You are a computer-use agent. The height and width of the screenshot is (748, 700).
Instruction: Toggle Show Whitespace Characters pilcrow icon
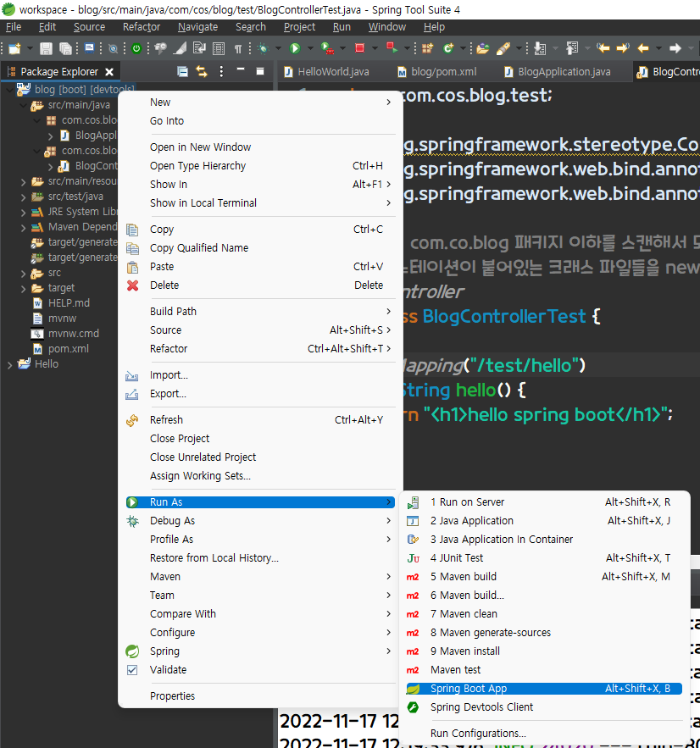(237, 48)
